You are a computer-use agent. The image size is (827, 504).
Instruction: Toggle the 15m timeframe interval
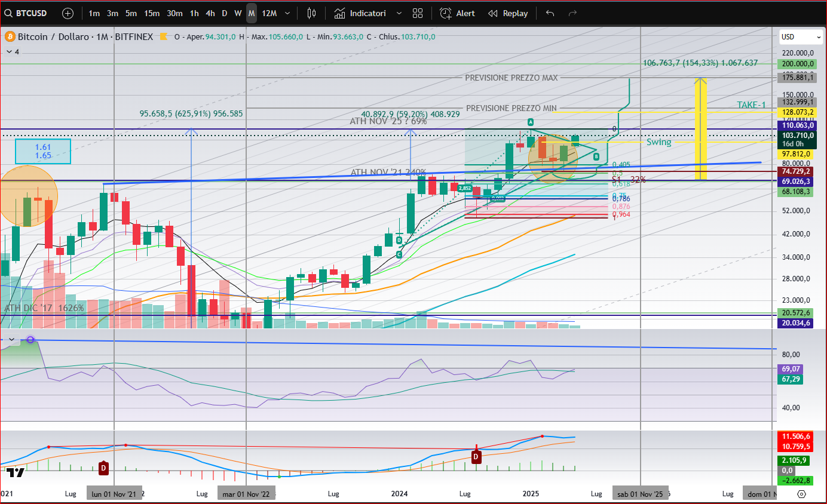click(x=152, y=13)
